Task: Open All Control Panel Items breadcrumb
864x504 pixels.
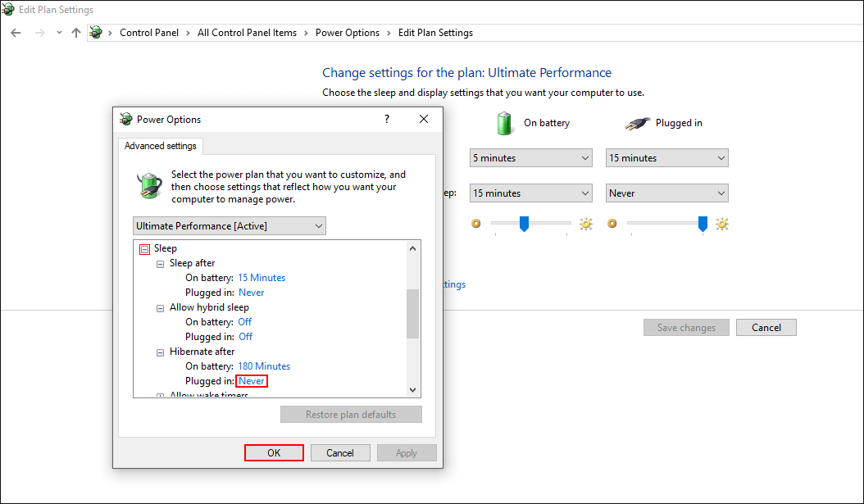Action: coord(247,33)
